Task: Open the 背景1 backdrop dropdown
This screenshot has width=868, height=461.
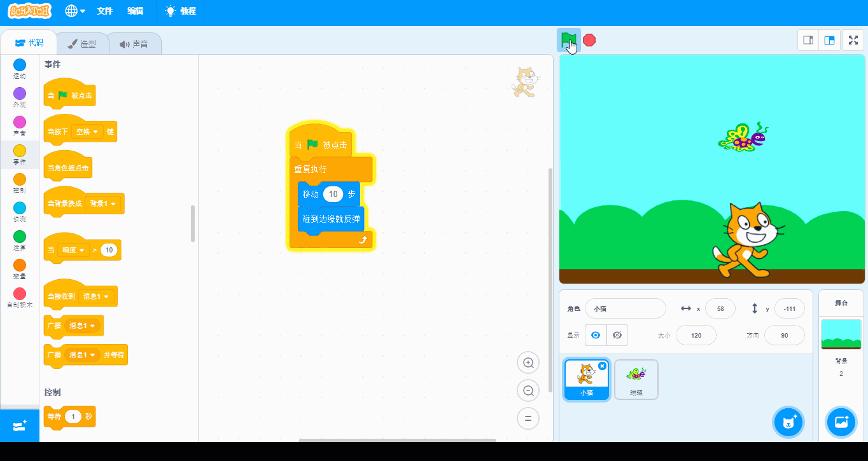Action: [x=102, y=203]
